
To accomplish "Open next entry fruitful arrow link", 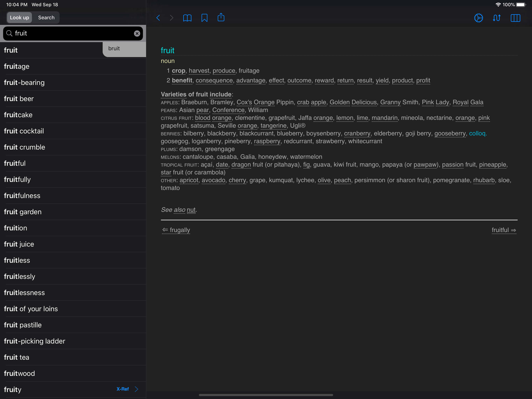I will pos(504,230).
